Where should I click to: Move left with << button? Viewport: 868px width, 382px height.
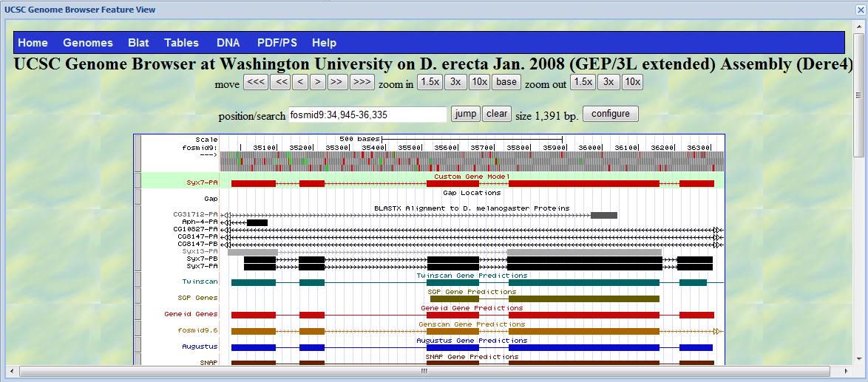(282, 82)
